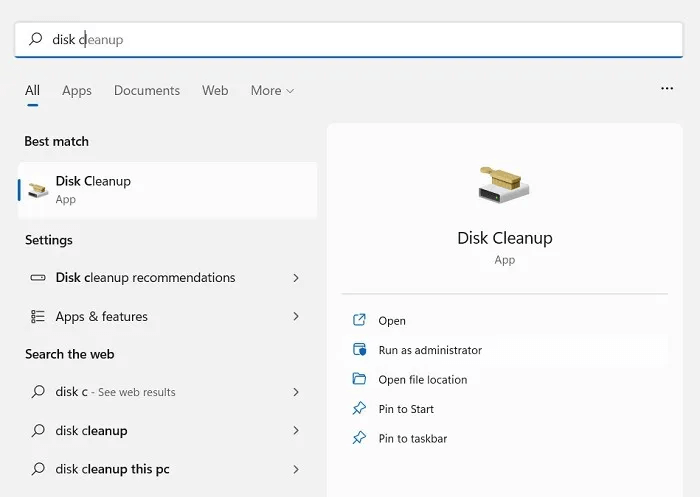The image size is (700, 497).
Task: Expand the More filter dropdown
Action: point(272,90)
